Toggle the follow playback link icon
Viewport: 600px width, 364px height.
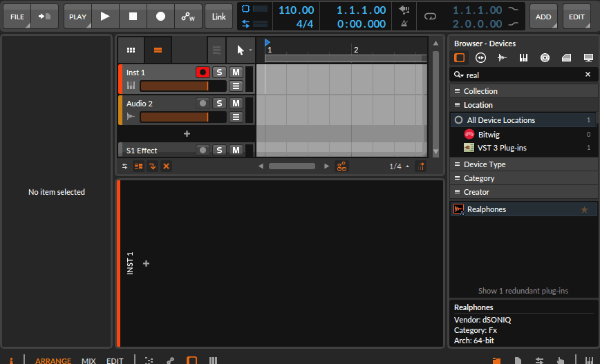point(341,166)
